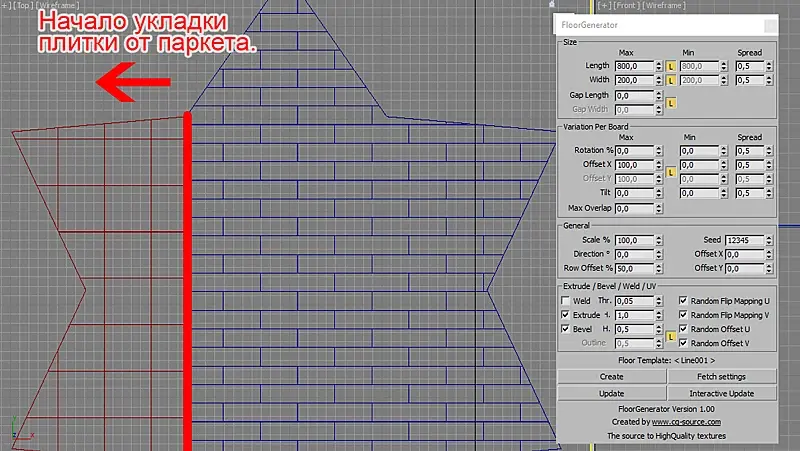Click the Bevel H spinner arrows
Viewport: 800px width, 451px height.
[659, 330]
